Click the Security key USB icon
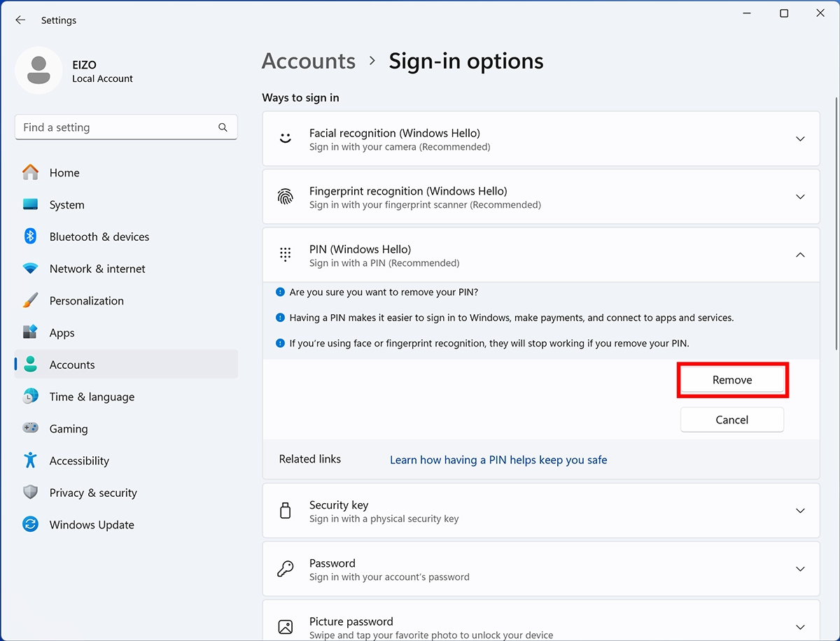Screen dimensions: 840x641 click(285, 510)
